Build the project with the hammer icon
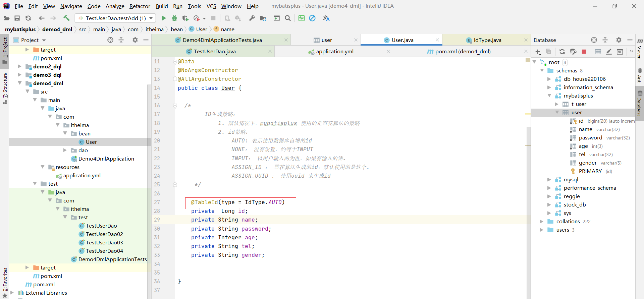 tap(66, 18)
